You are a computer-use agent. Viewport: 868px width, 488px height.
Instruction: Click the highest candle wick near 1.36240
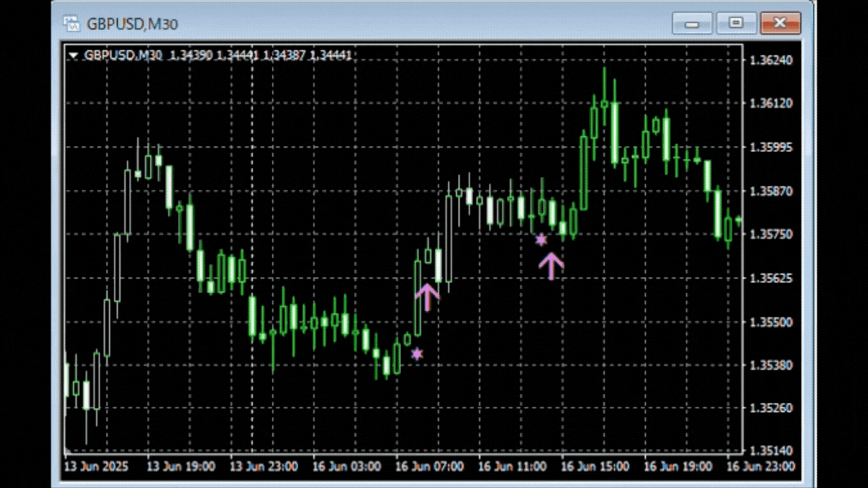pos(604,84)
